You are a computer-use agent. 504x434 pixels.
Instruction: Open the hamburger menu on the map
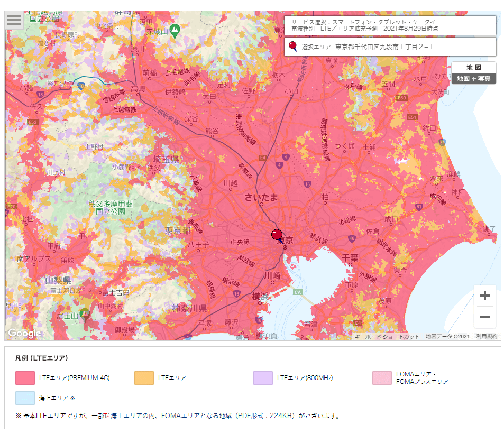coord(14,20)
